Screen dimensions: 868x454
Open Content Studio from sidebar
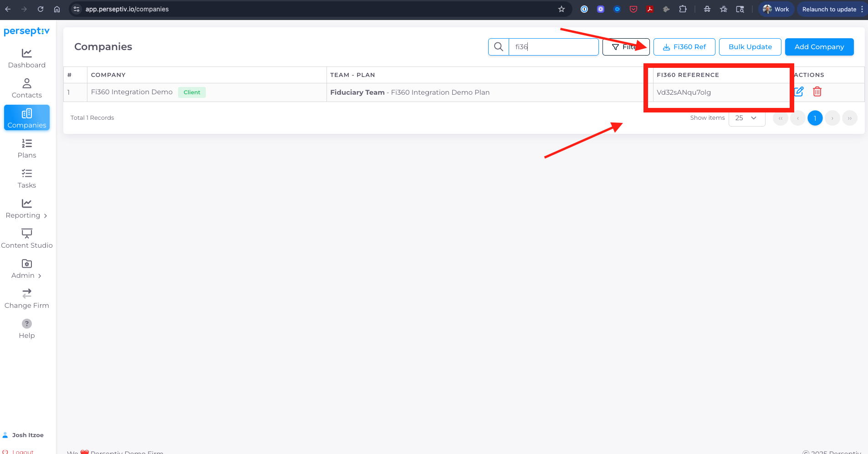27,239
